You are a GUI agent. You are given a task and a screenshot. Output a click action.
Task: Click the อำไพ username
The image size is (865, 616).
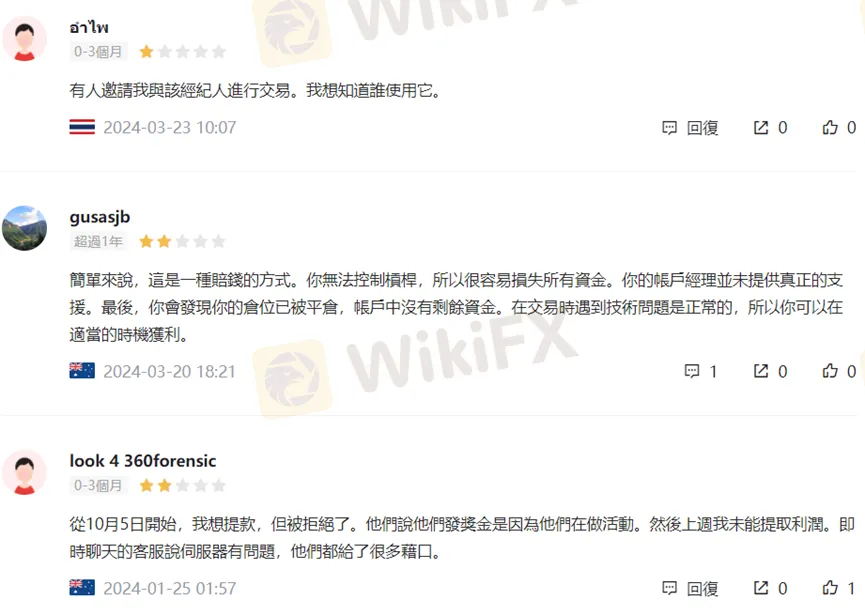[x=89, y=26]
